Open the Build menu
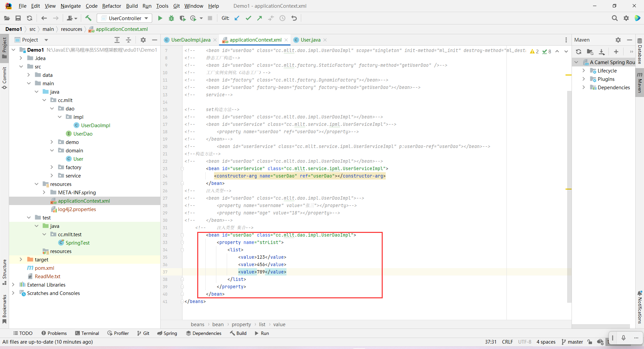Screen dimensions: 644x349 (132, 6)
